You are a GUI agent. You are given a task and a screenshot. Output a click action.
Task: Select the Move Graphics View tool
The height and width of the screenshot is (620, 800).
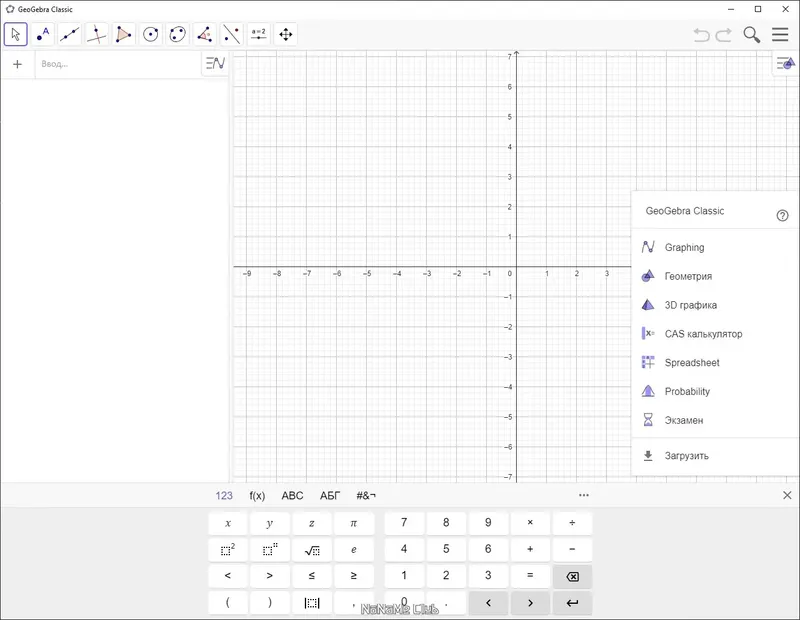click(286, 34)
